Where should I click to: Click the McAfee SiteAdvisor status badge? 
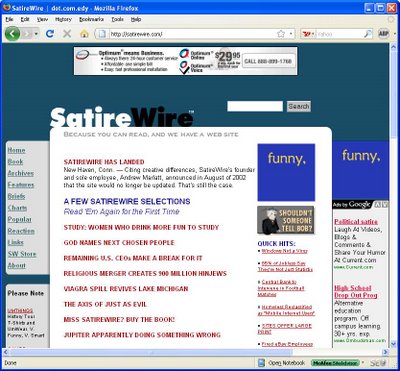(x=335, y=363)
